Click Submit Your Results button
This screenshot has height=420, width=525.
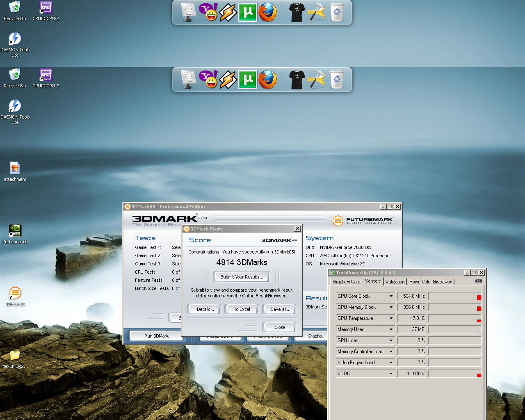242,277
